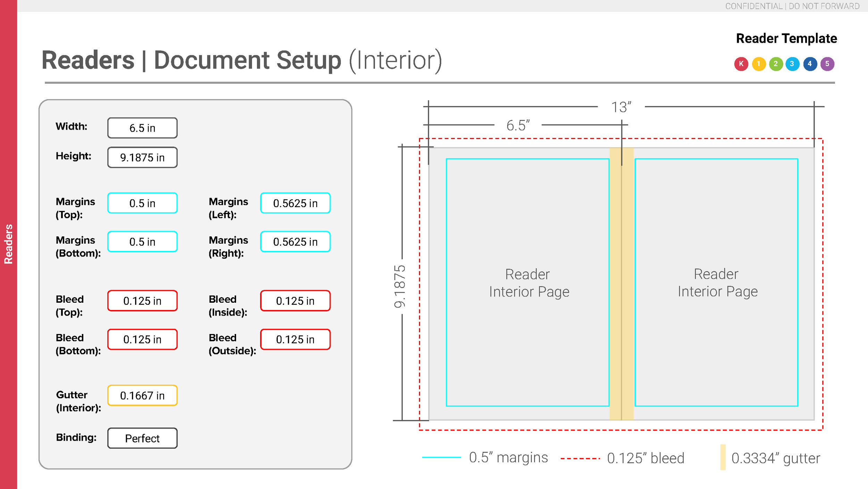Click the Bleed (Outside): label

(x=232, y=344)
